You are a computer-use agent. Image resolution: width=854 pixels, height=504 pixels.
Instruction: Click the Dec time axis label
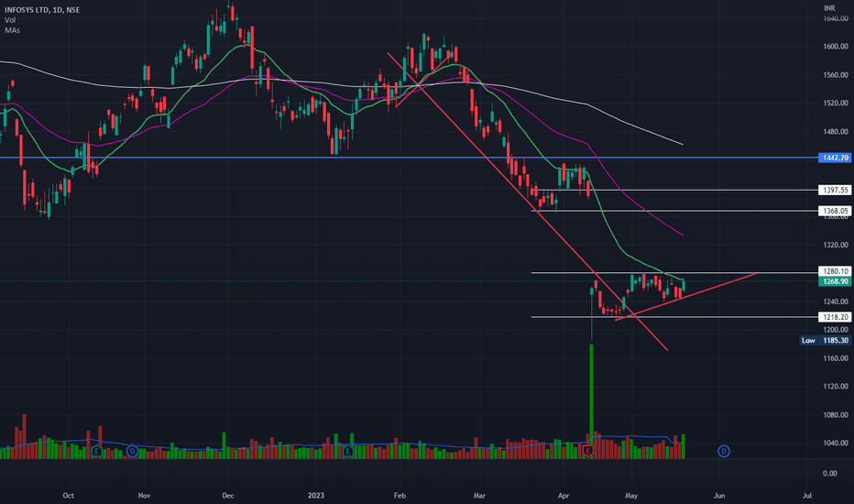227,496
